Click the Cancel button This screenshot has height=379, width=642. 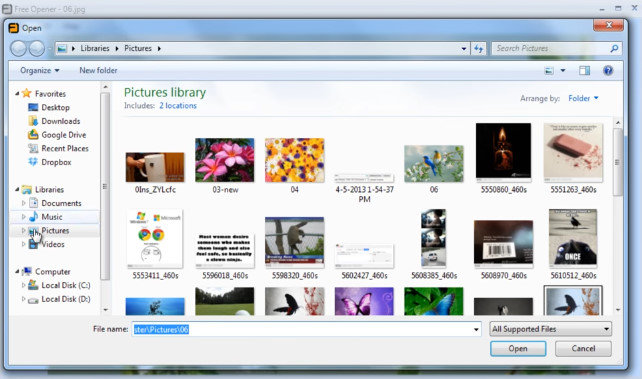tap(583, 349)
